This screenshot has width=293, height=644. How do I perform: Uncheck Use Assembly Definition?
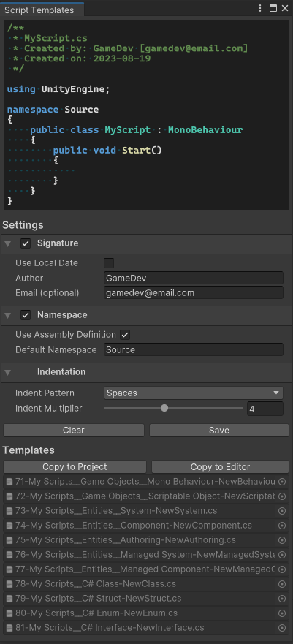[125, 335]
